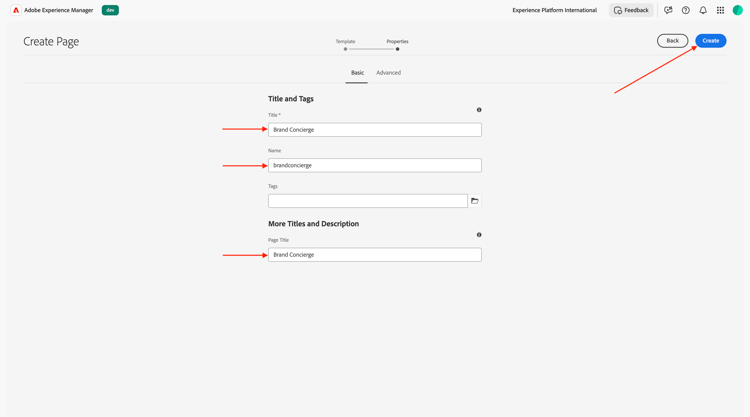Focus the Page Title input field
750x417 pixels.
click(375, 255)
